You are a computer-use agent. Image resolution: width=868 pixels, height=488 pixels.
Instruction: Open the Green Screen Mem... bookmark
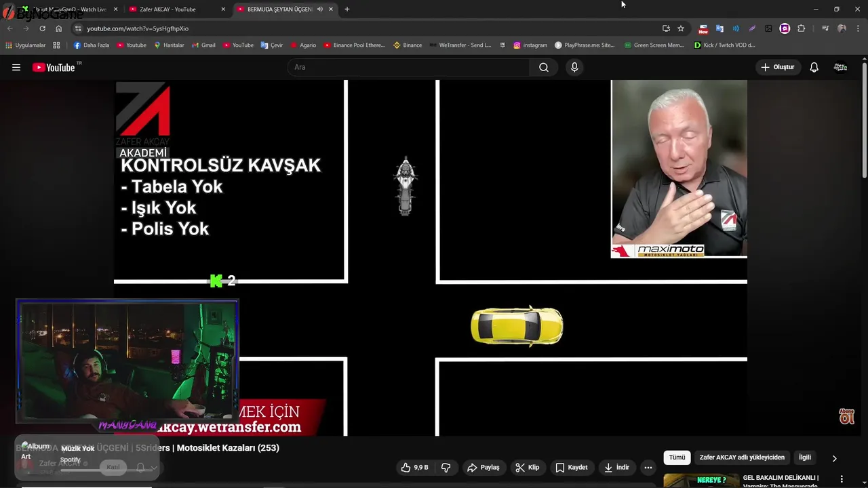click(x=654, y=45)
